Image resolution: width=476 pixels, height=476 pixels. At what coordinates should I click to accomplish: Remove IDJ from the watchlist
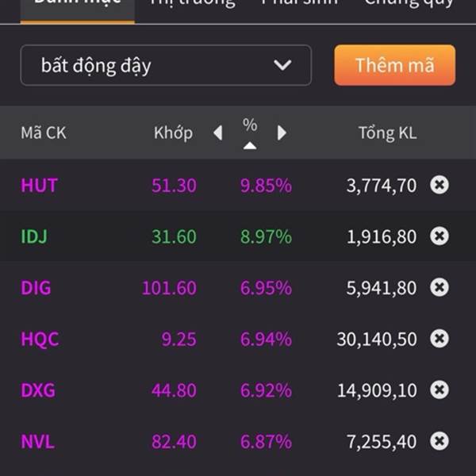pyautogui.click(x=440, y=236)
